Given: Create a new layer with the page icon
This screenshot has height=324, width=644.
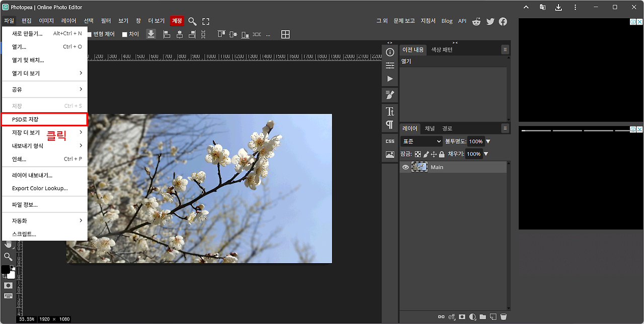Looking at the screenshot, I should 493,317.
